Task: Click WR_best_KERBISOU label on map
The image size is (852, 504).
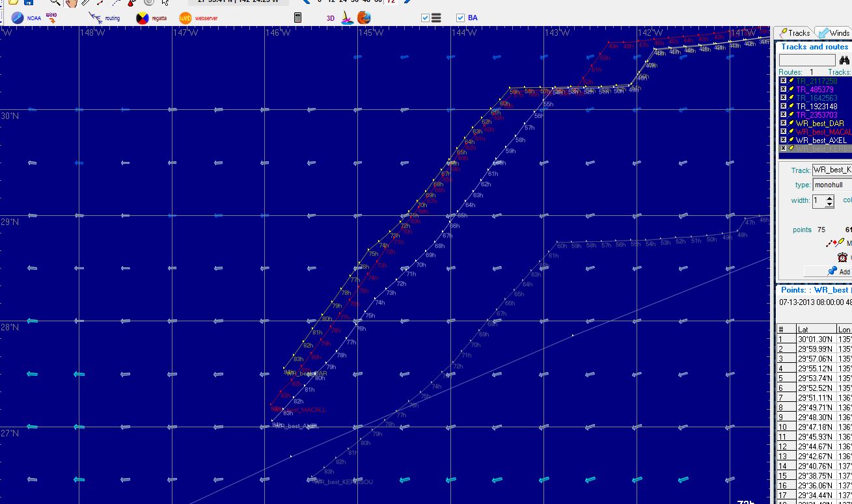Action: tap(343, 482)
